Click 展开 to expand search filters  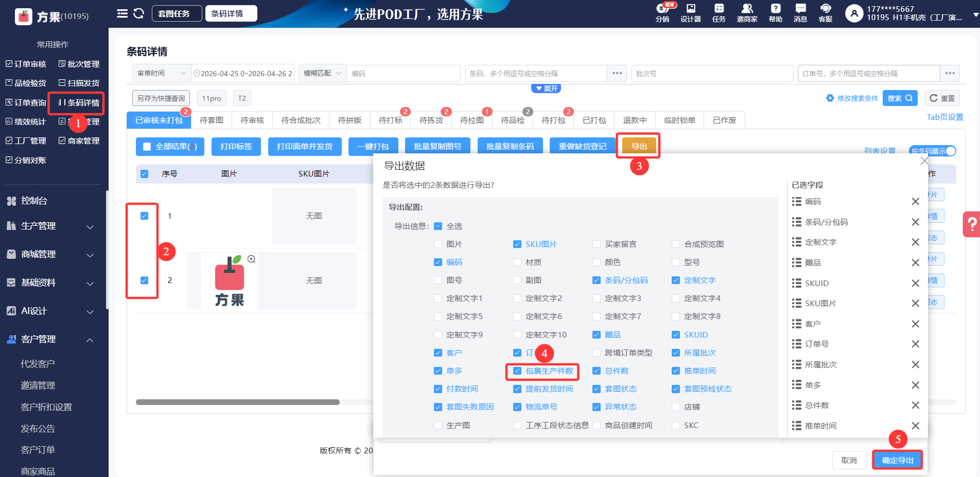[x=546, y=89]
